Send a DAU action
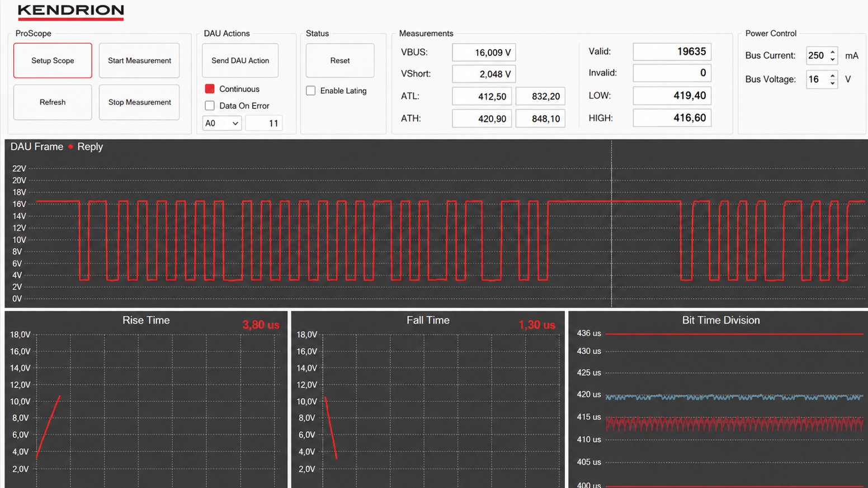 (240, 60)
